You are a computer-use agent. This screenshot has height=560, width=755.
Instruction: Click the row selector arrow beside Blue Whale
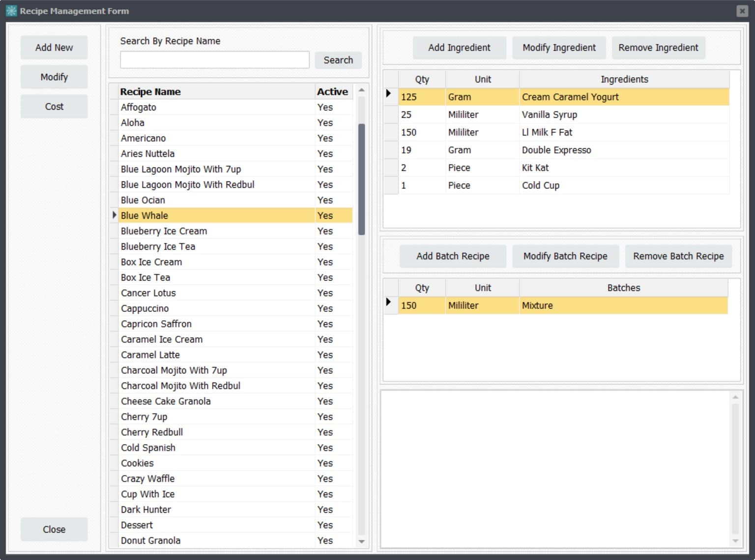(x=114, y=215)
